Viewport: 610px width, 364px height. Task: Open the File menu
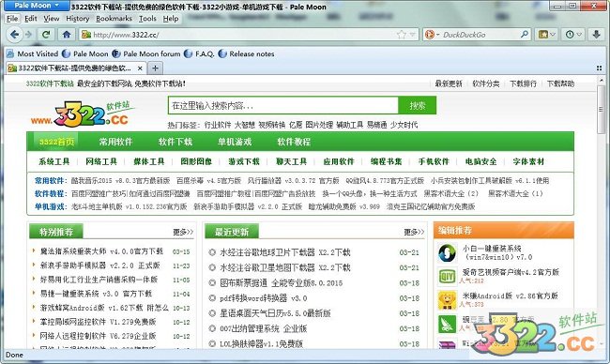pos(12,18)
